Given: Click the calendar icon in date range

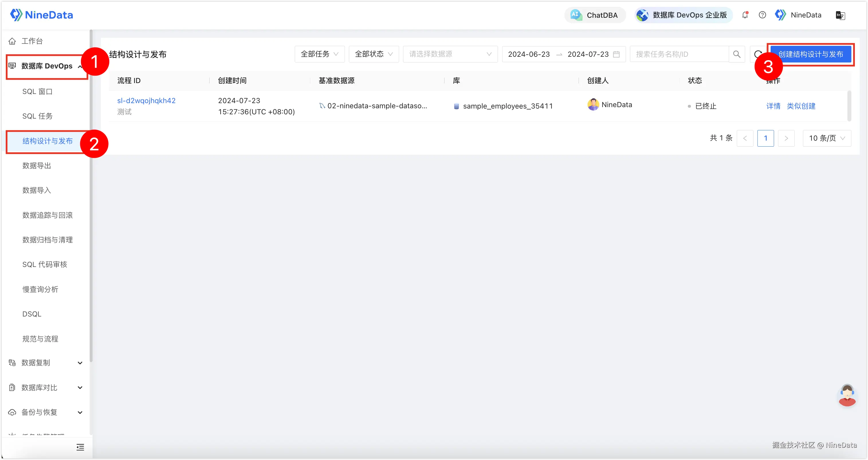Looking at the screenshot, I should [616, 54].
